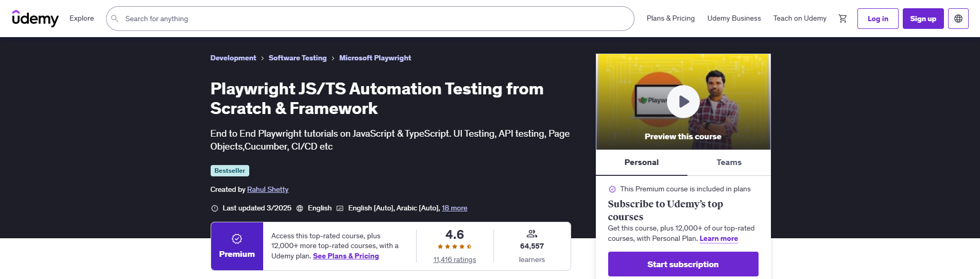Click 'This Premium course is included in plans'
The image size is (980, 279).
point(685,189)
